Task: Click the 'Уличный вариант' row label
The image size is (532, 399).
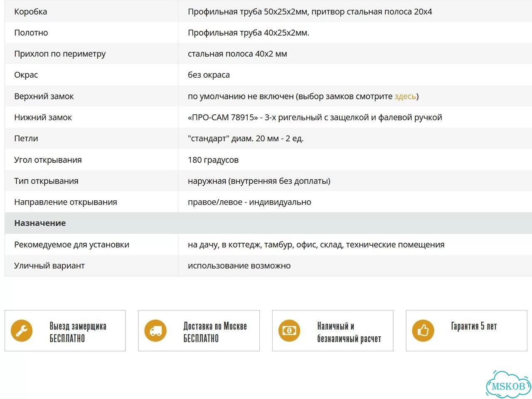Action: 49,266
